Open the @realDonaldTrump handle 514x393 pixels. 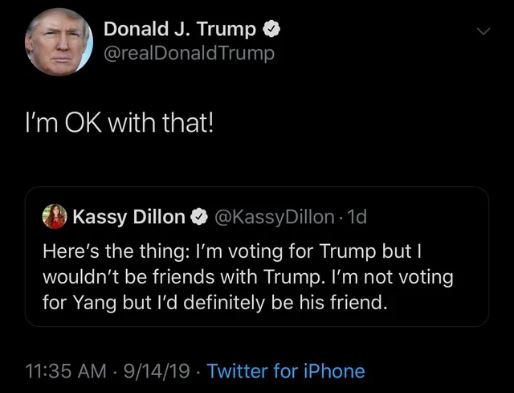(x=189, y=54)
